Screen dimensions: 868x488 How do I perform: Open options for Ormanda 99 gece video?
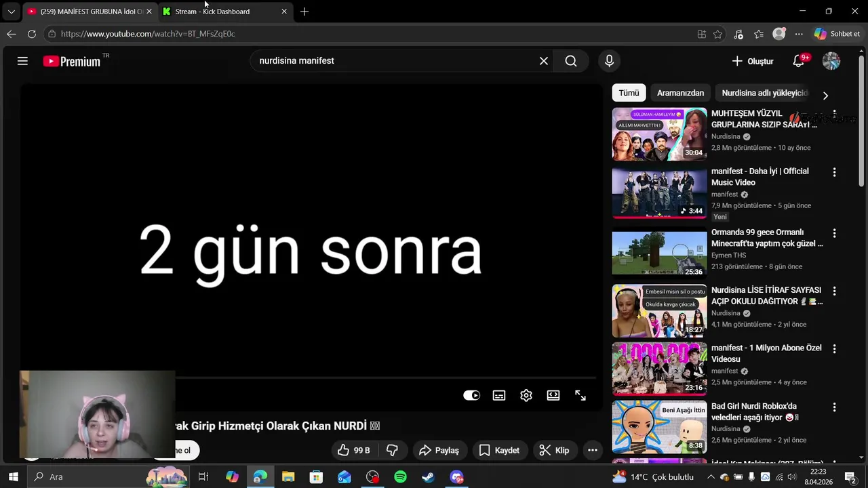coord(835,233)
